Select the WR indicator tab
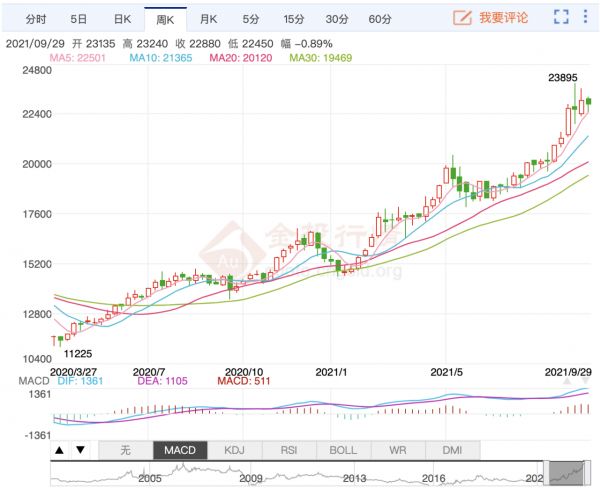Screen dimensions: 600x496 pyautogui.click(x=399, y=450)
